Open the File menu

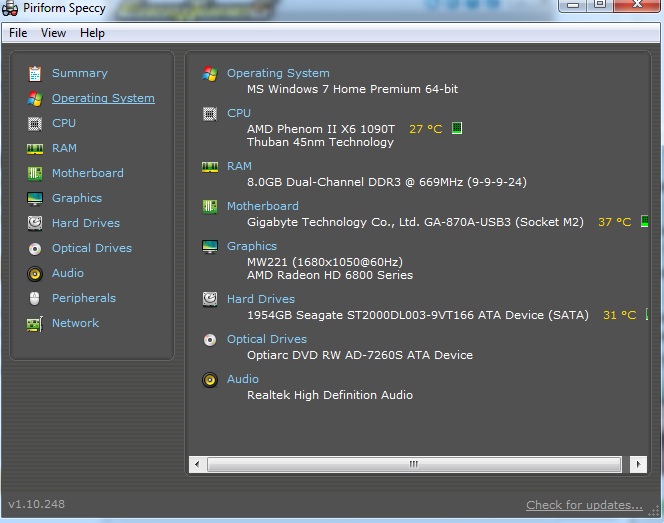click(x=18, y=33)
